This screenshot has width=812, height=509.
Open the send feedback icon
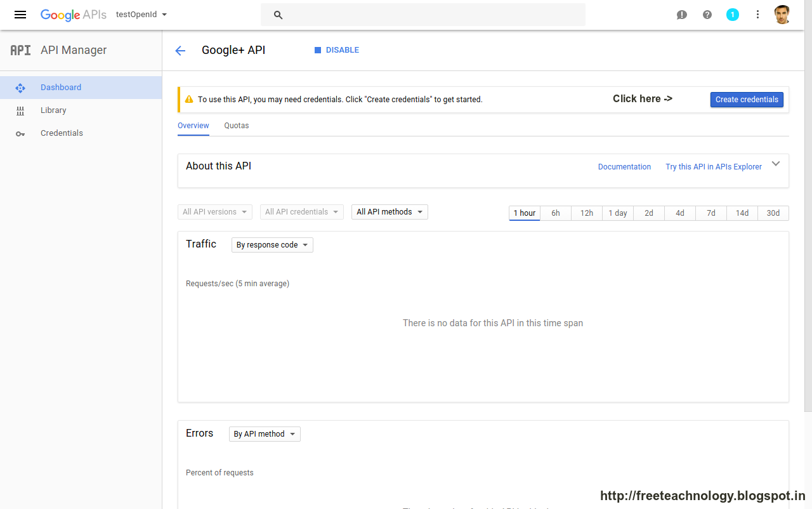682,15
